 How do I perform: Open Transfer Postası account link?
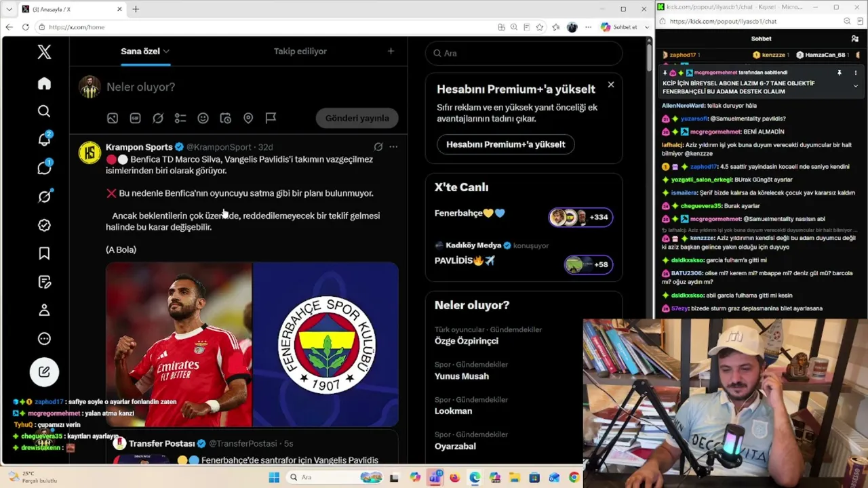tap(162, 443)
